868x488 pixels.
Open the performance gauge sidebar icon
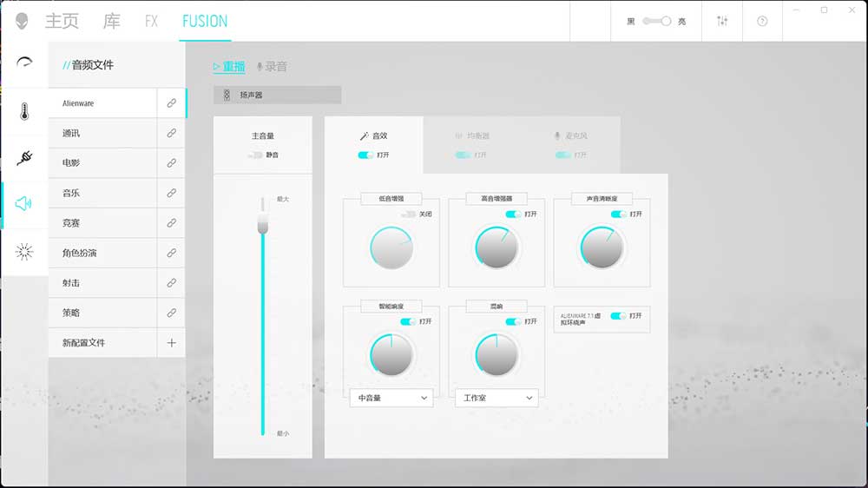pos(24,62)
